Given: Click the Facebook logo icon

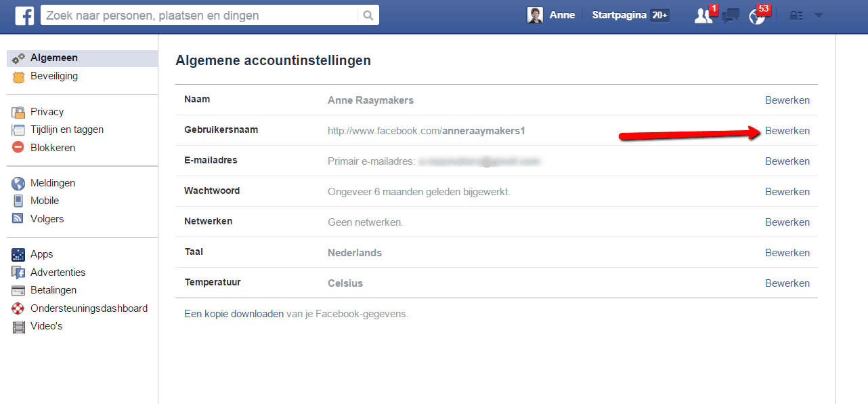Looking at the screenshot, I should (x=24, y=16).
